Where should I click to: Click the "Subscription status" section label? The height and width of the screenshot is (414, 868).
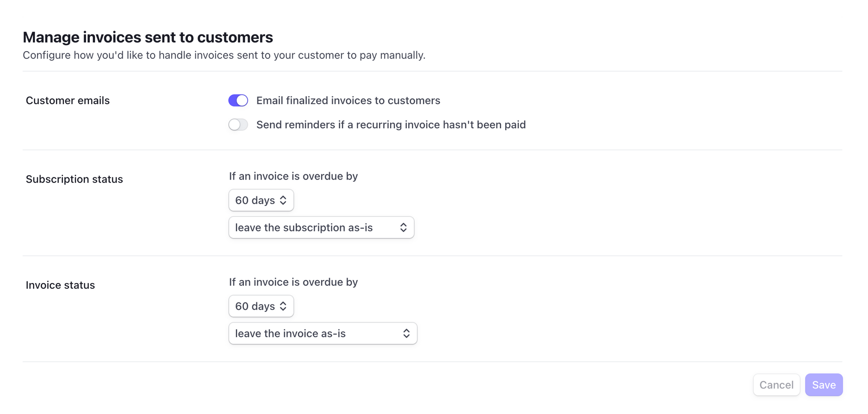tap(74, 179)
